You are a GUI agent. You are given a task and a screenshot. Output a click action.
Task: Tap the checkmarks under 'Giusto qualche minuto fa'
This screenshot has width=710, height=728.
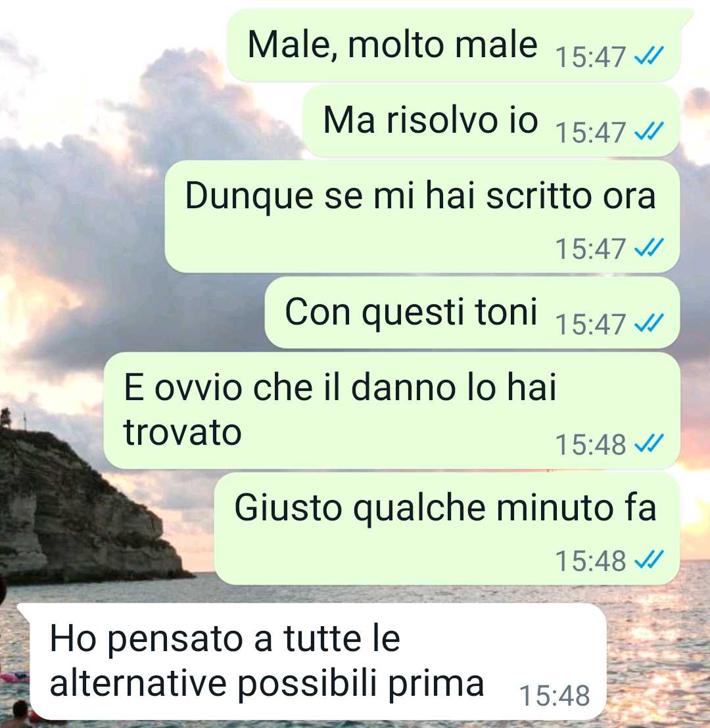649,560
